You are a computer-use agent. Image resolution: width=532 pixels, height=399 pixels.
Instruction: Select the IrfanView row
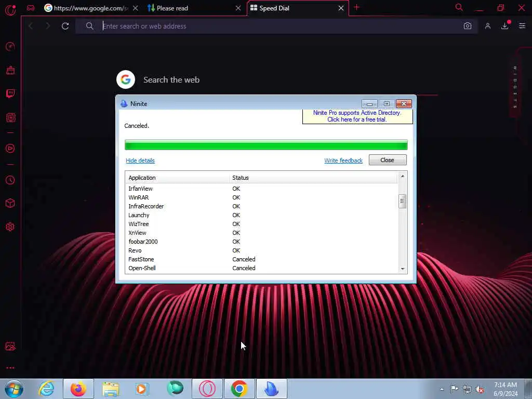coord(261,189)
